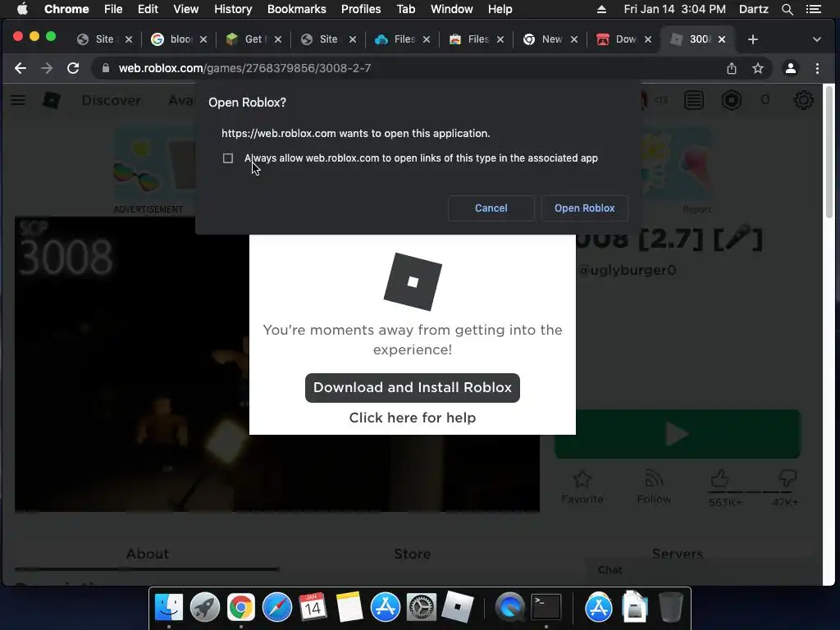Image resolution: width=840 pixels, height=630 pixels.
Task: Expand the tab search chevron
Action: click(817, 39)
